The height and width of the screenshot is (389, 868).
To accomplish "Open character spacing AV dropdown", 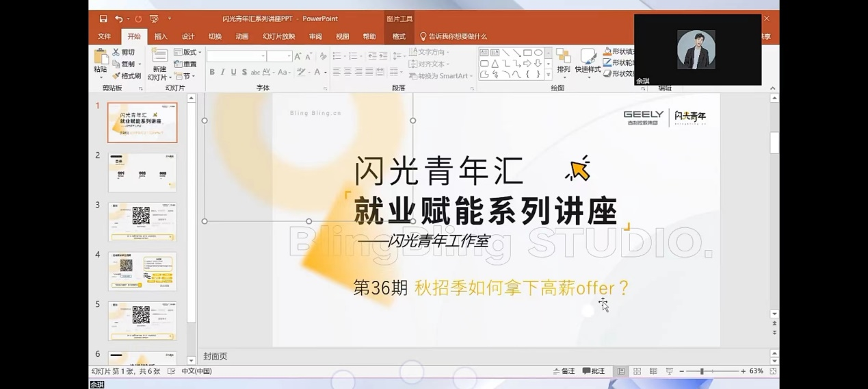I will tap(268, 72).
